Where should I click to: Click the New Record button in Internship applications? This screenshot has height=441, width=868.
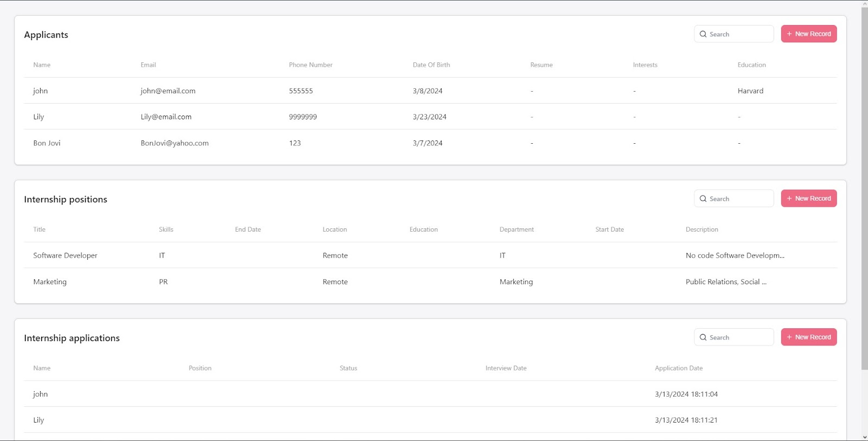809,337
